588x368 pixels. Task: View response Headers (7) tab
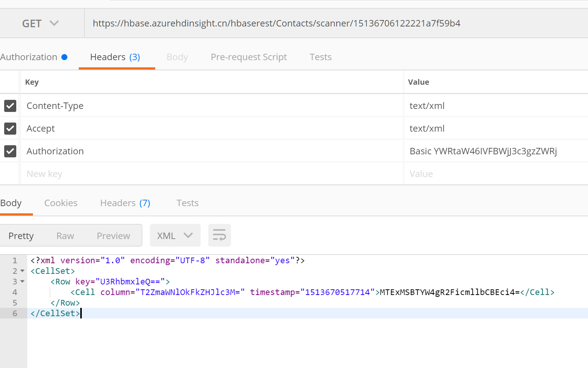click(x=125, y=203)
